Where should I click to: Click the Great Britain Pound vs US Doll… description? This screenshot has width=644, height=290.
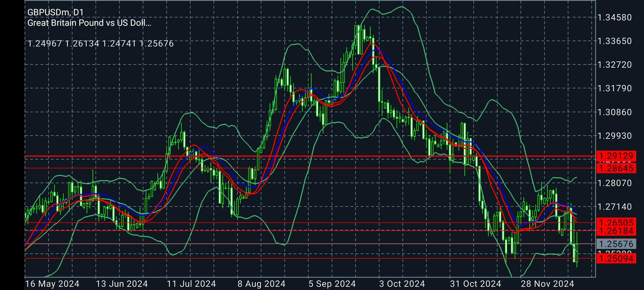(89, 23)
